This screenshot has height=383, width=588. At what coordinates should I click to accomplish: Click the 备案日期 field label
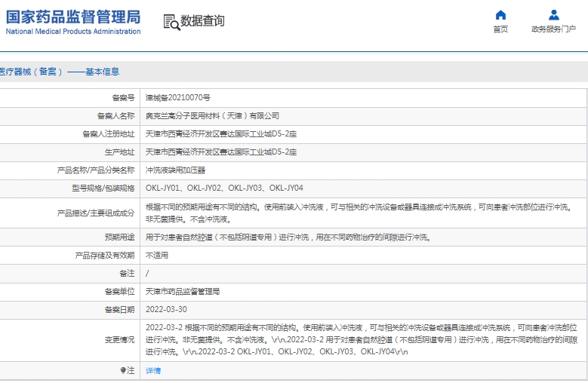coord(119,310)
